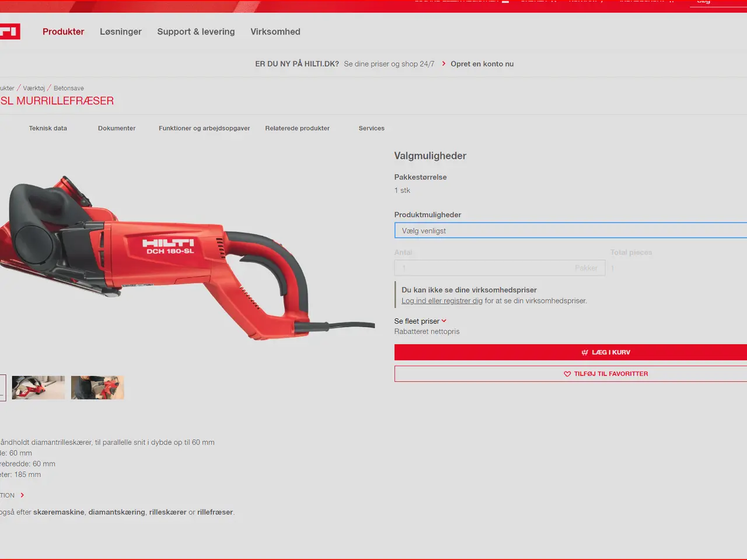
Task: Click the 'Pakkestørrelse' label
Action: click(x=420, y=177)
